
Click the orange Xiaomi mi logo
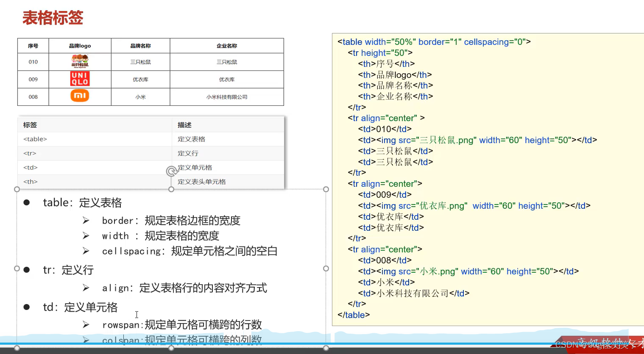point(80,96)
